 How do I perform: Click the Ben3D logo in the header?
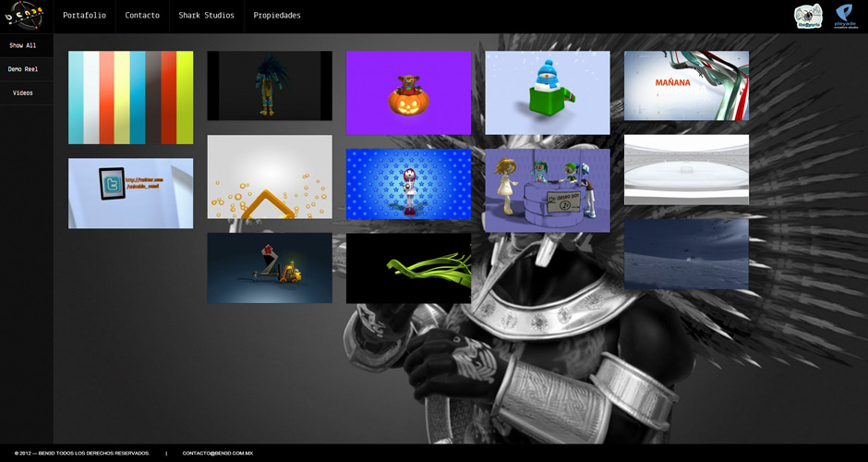click(x=25, y=16)
